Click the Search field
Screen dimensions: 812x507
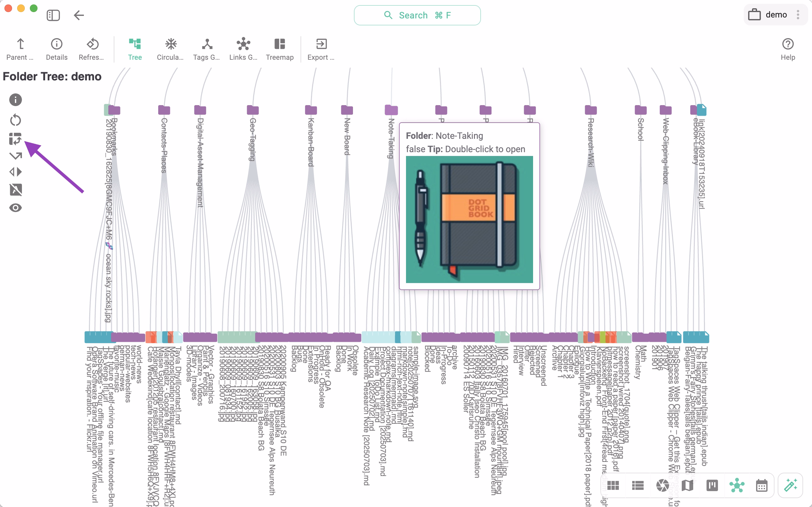417,15
